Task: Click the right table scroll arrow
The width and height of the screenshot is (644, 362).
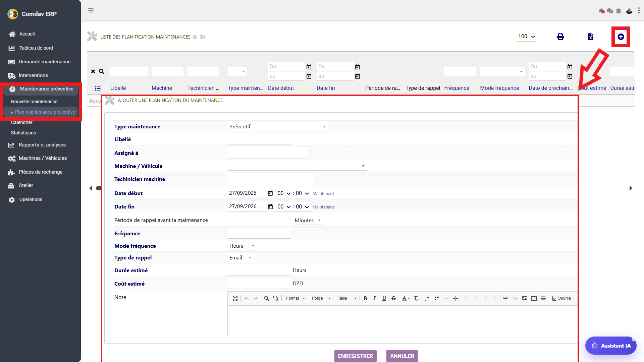Action: coord(631,188)
